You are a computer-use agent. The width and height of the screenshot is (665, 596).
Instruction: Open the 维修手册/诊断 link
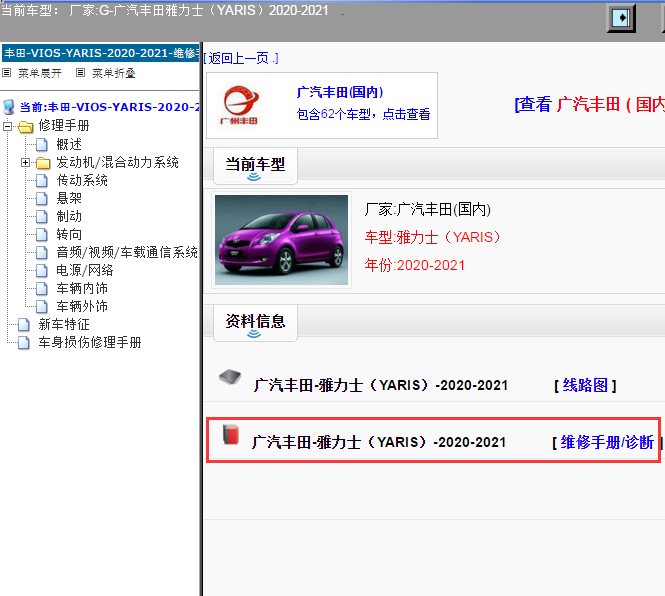(x=607, y=443)
